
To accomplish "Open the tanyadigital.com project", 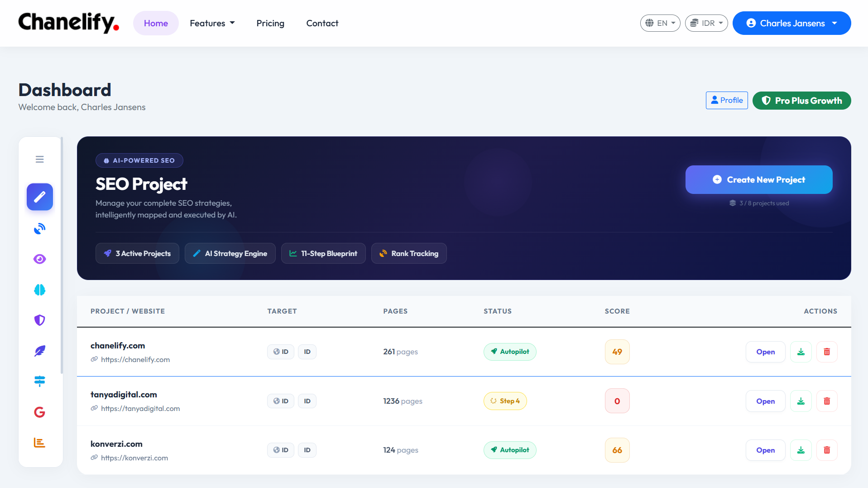I will [766, 401].
